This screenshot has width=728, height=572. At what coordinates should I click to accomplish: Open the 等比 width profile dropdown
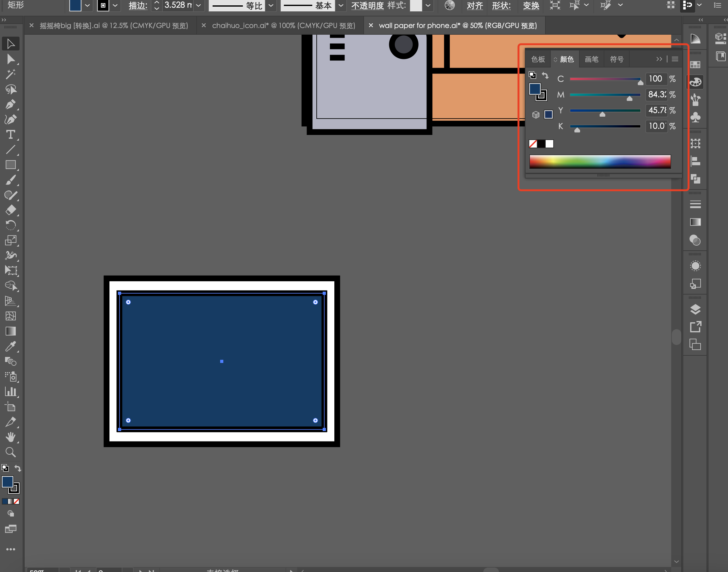pyautogui.click(x=271, y=5)
